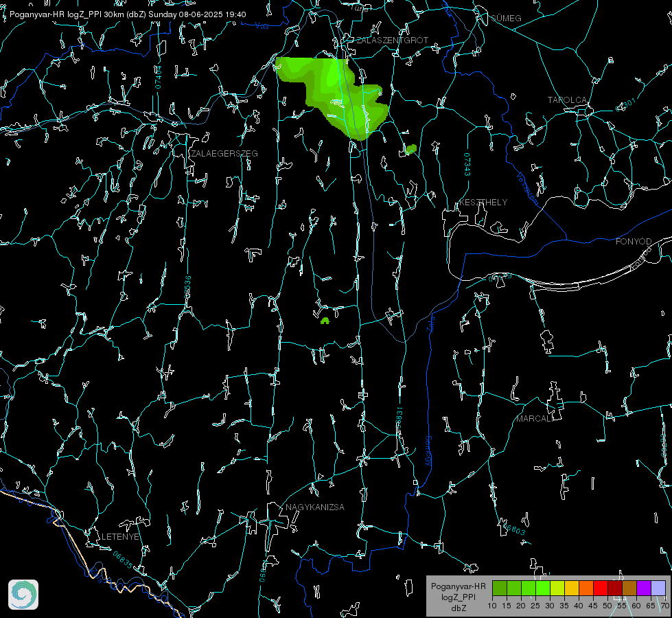Screen dimensions: 672x618
Task: Click the swirl logo icon at the bottom-left corner
Action: [23, 595]
